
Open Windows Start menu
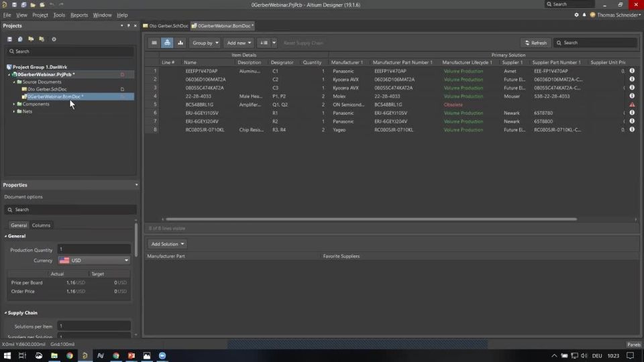7,355
